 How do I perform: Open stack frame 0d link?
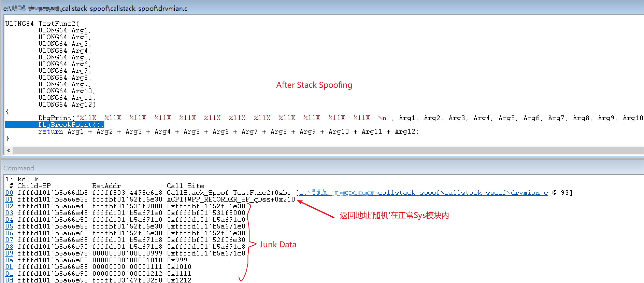click(x=9, y=280)
